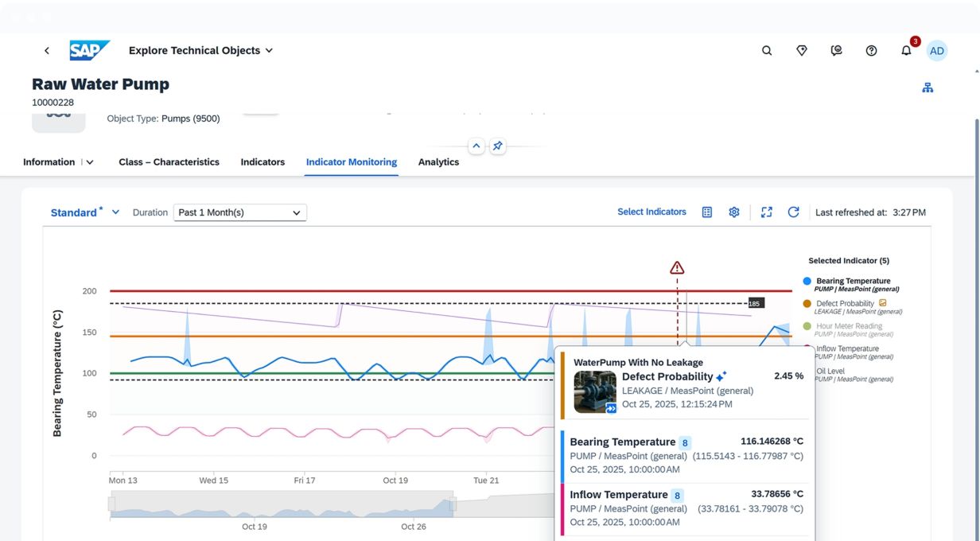Click the left handle of range slider
This screenshot has width=980, height=541.
(x=111, y=504)
